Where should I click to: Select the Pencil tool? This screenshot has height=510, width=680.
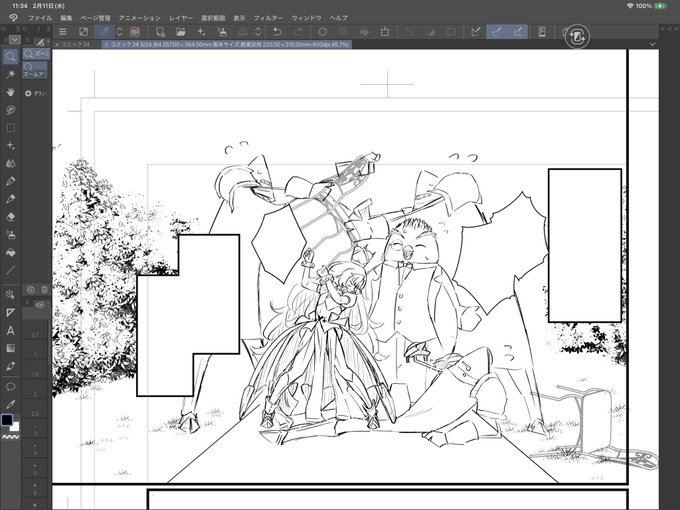coord(11,199)
